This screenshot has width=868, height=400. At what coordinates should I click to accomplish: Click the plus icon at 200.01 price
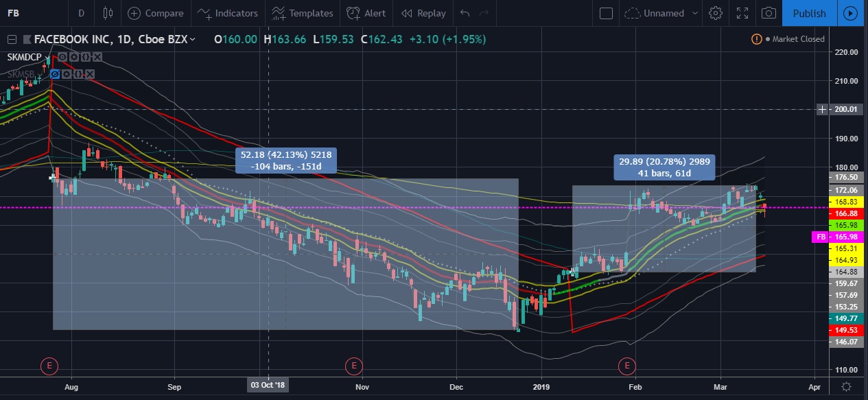(822, 109)
